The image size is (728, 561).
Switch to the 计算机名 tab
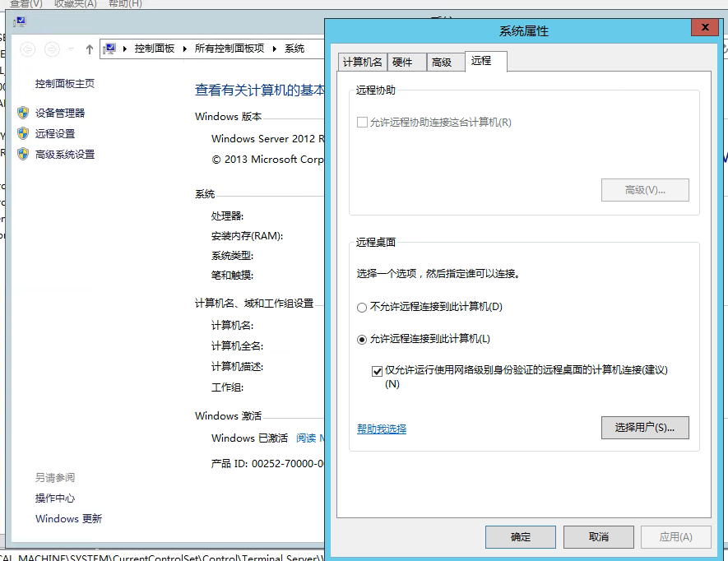tap(362, 63)
